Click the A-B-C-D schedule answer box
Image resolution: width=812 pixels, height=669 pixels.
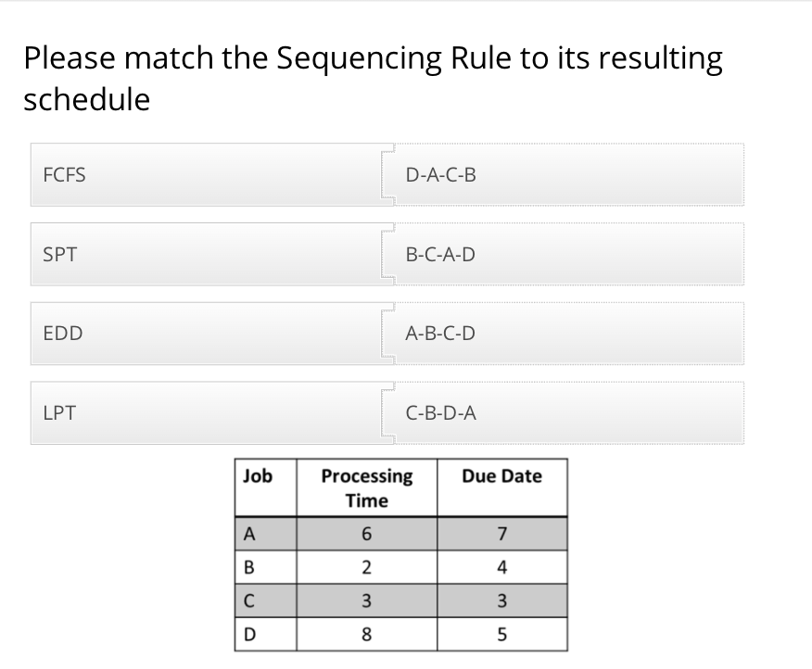pos(565,334)
